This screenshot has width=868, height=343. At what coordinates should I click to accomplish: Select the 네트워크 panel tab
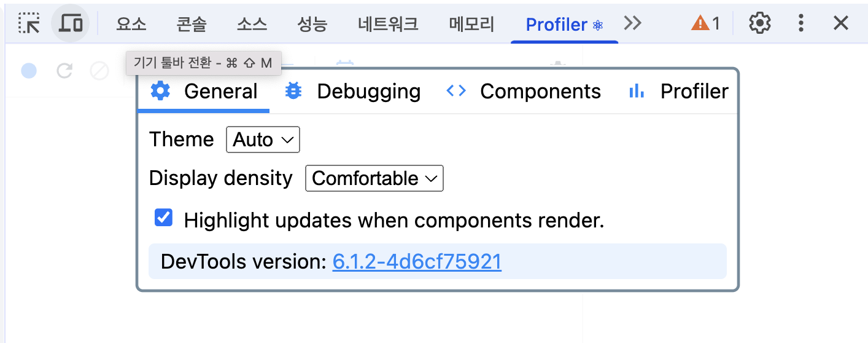pos(388,24)
